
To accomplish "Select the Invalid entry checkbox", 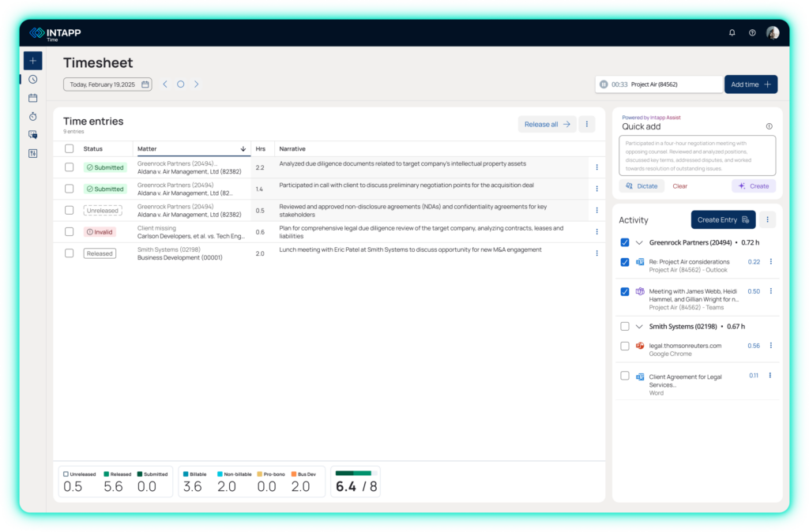I will click(70, 232).
